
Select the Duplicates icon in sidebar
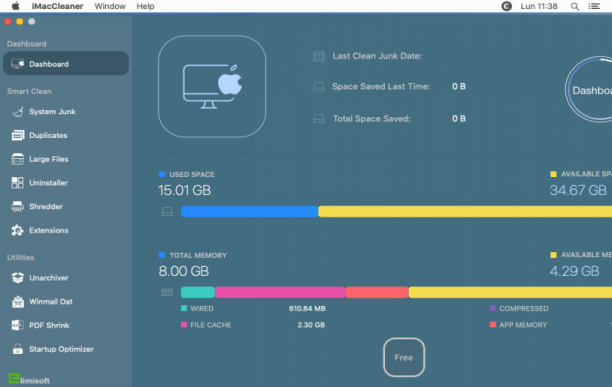click(18, 135)
